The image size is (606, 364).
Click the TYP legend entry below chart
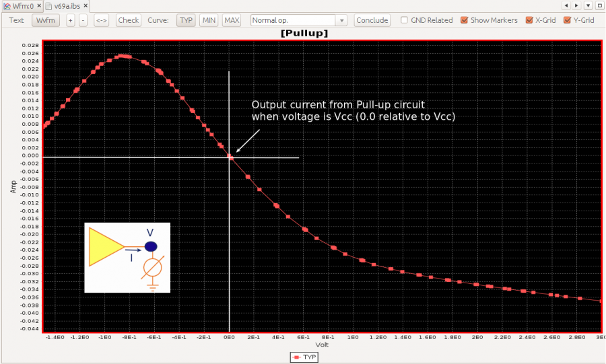(304, 357)
